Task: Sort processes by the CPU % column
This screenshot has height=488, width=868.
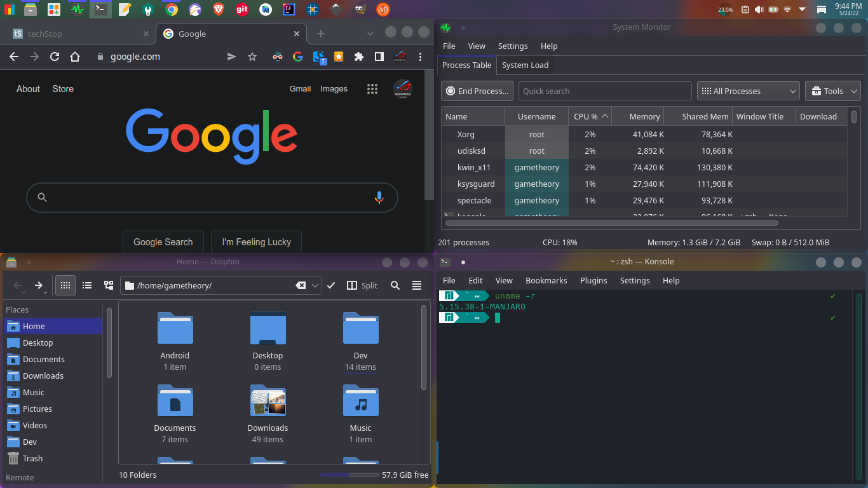Action: [590, 116]
